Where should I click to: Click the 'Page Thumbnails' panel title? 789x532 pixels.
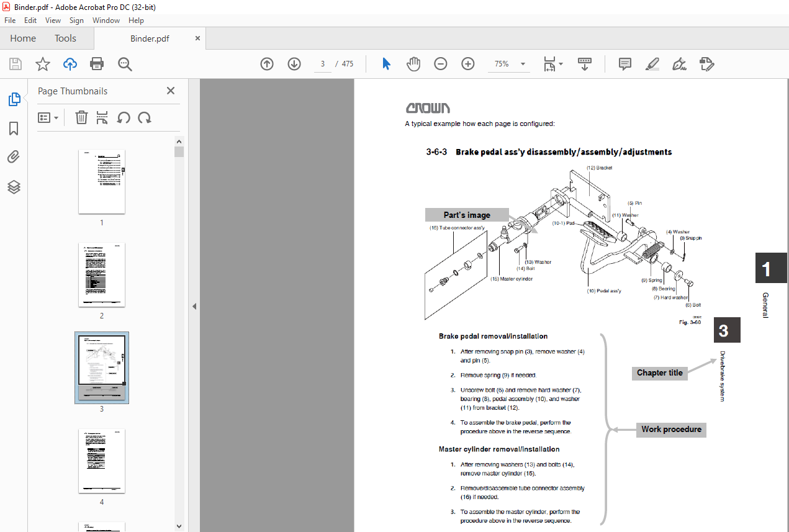73,91
